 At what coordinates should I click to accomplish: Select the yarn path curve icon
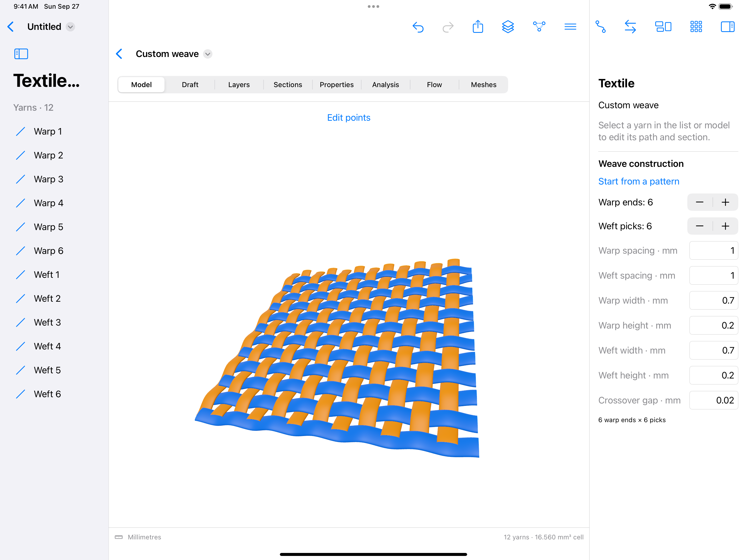point(600,27)
